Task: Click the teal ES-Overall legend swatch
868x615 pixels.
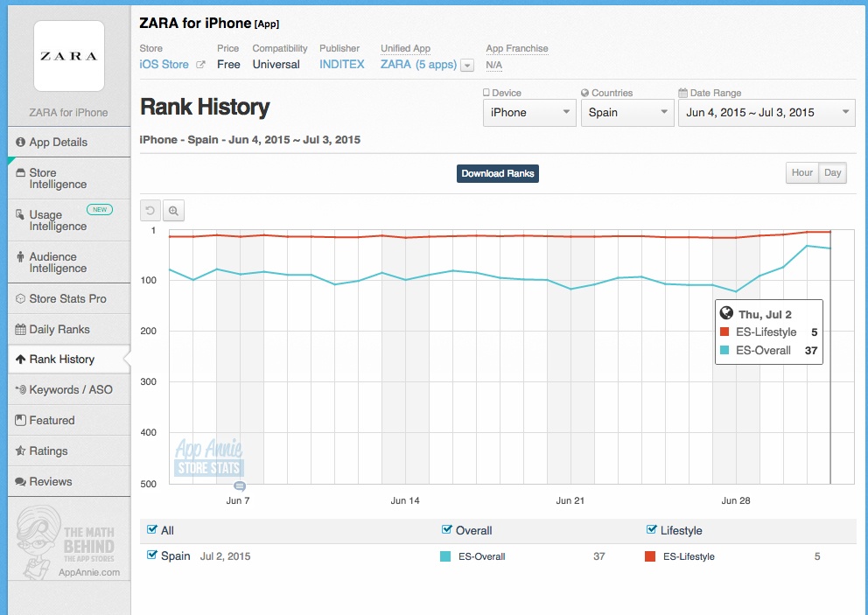Action: click(445, 556)
